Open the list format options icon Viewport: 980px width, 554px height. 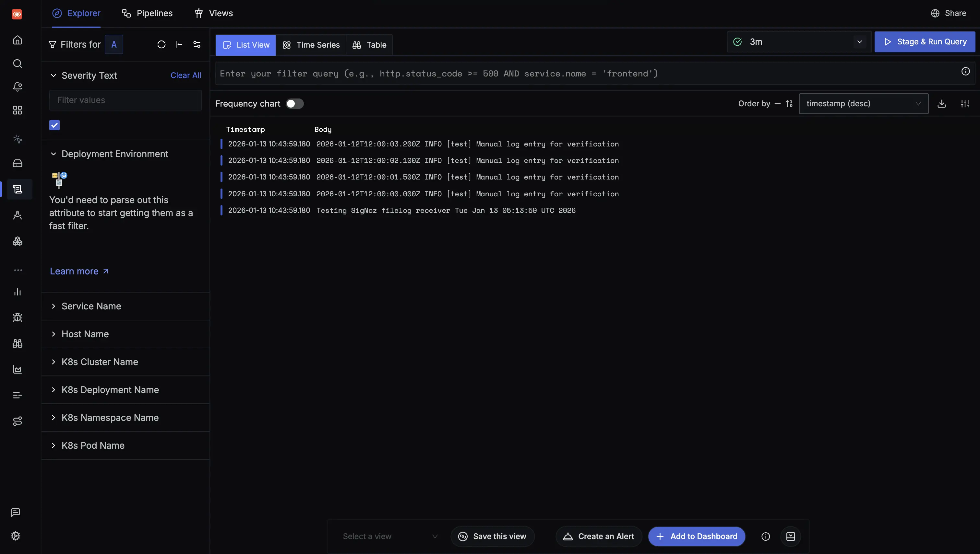tap(965, 103)
